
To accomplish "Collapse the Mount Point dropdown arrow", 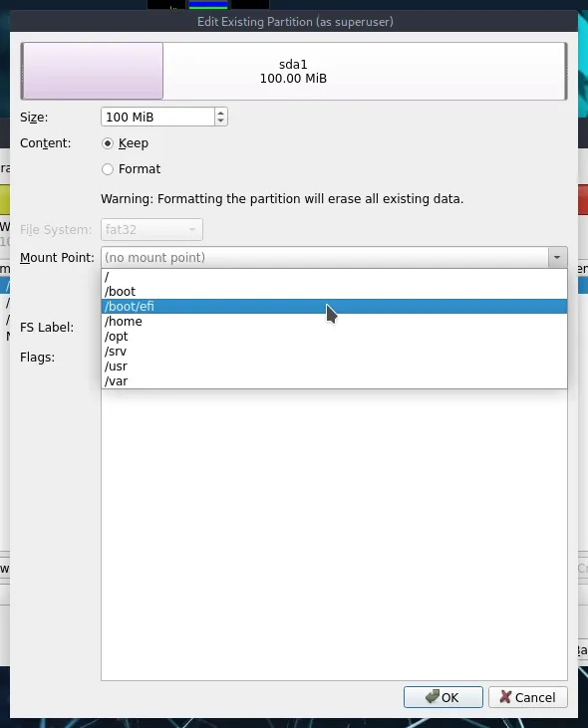I will [557, 257].
